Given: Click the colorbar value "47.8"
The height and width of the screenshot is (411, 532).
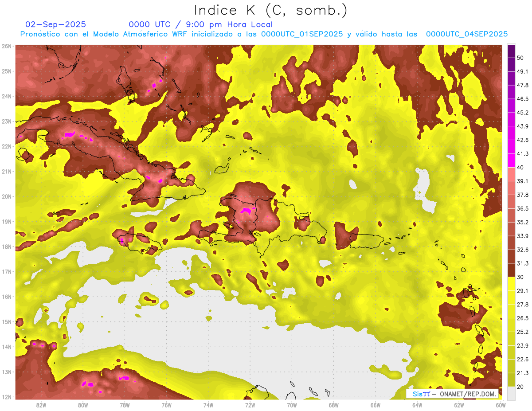Looking at the screenshot, I should tap(522, 85).
